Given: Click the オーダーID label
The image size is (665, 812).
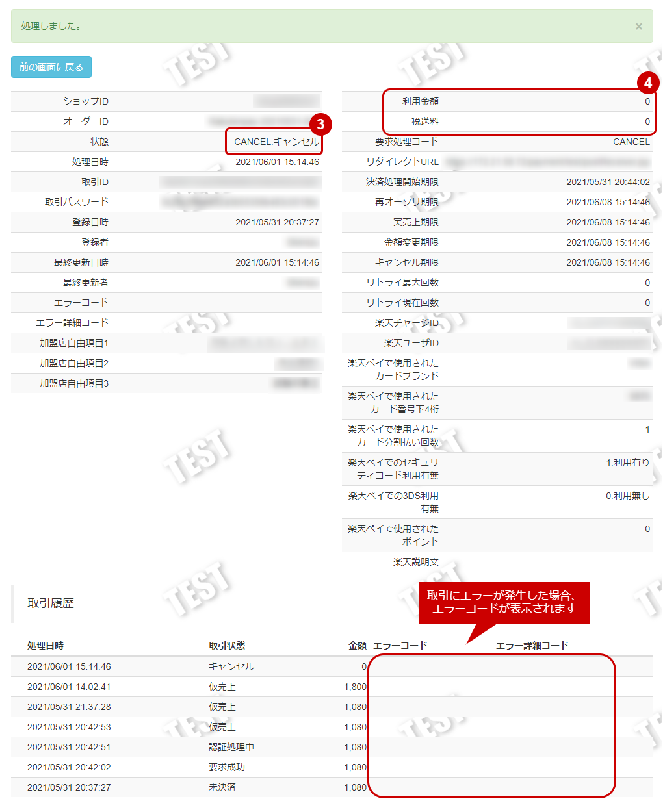Looking at the screenshot, I should click(86, 121).
